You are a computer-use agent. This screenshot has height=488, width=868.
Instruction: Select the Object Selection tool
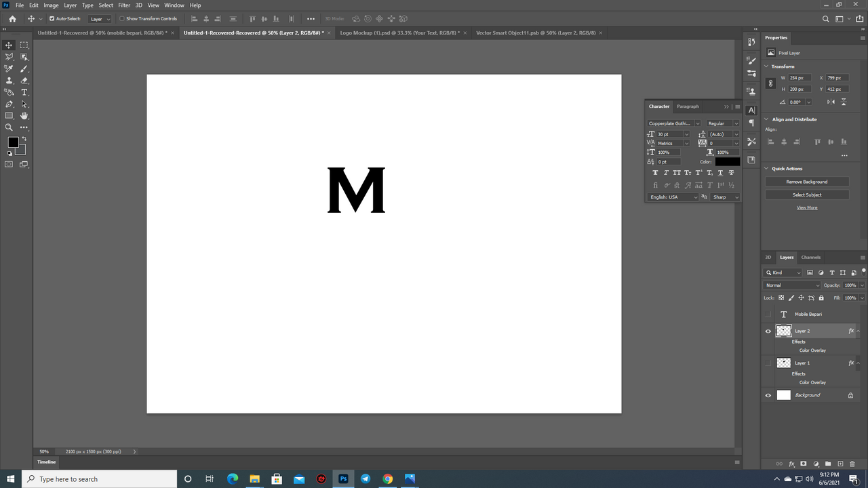24,57
